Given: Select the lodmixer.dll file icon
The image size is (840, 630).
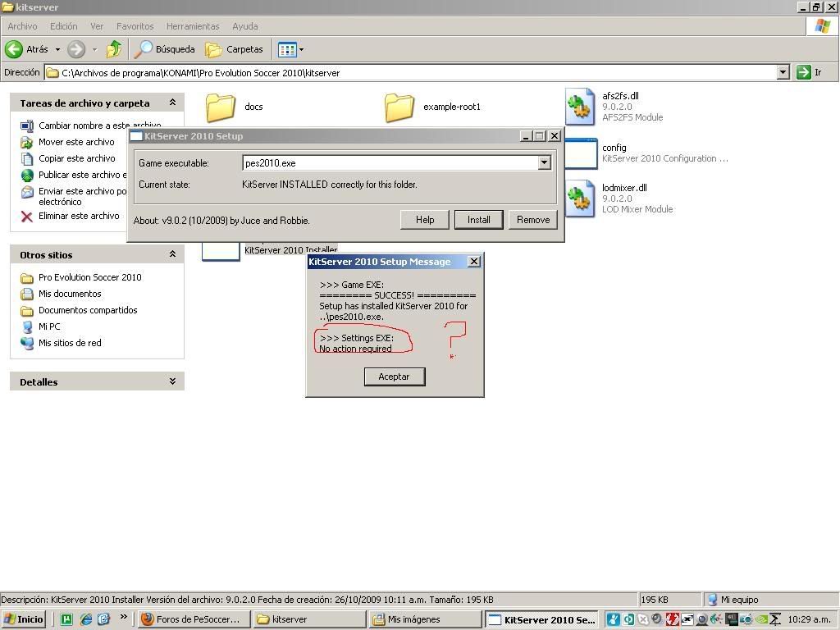Looking at the screenshot, I should click(580, 199).
